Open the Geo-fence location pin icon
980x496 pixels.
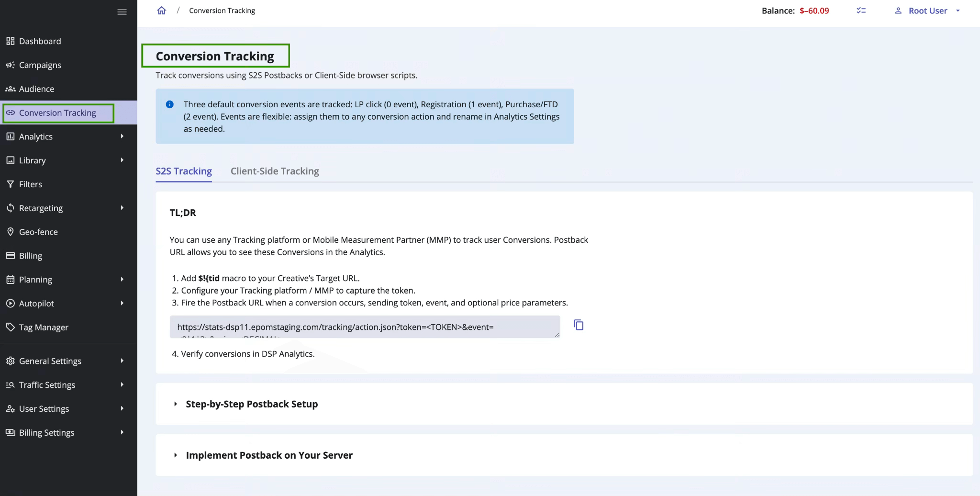coord(11,232)
